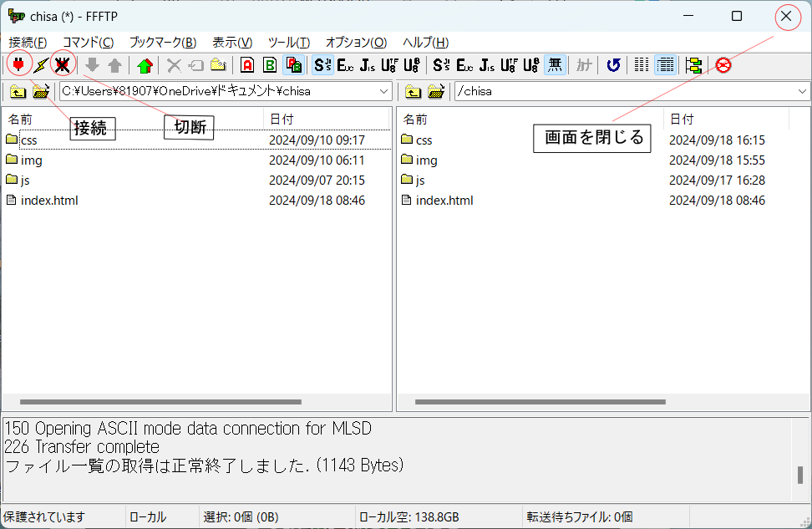
Task: Expand the remote /chisa path dropdown
Action: click(x=800, y=91)
